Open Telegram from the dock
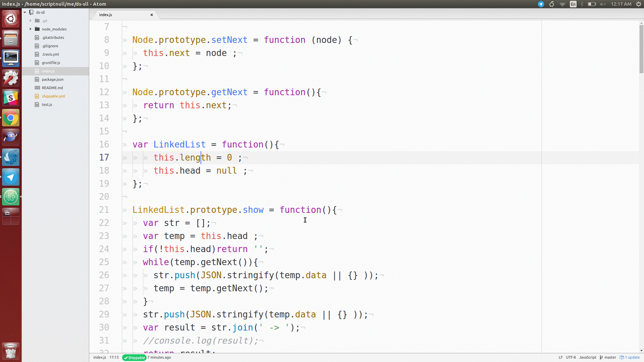 [11, 177]
